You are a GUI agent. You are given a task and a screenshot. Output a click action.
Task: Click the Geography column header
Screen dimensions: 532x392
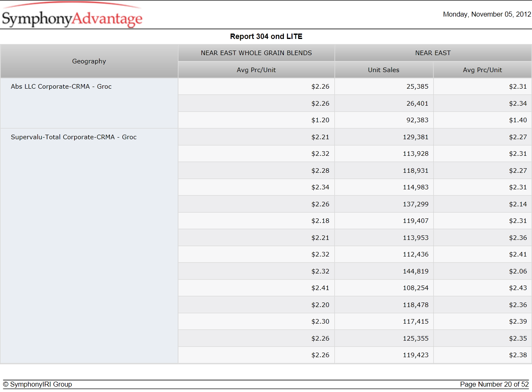[89, 61]
